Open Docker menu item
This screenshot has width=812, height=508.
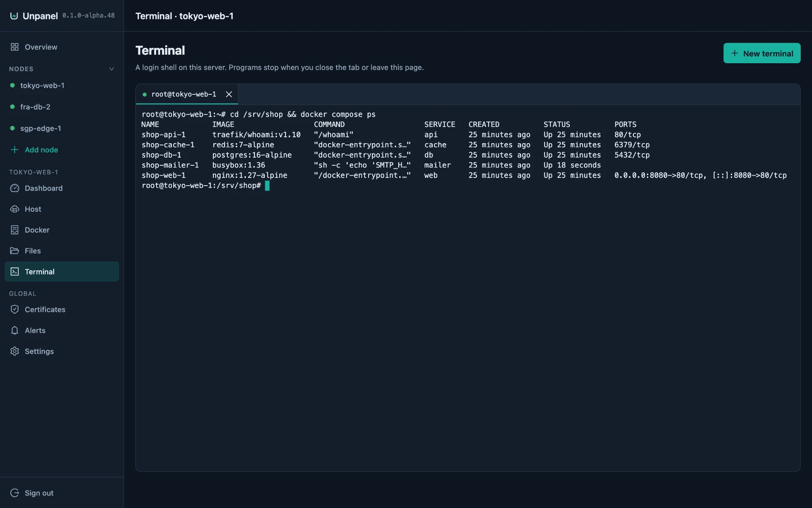62,230
